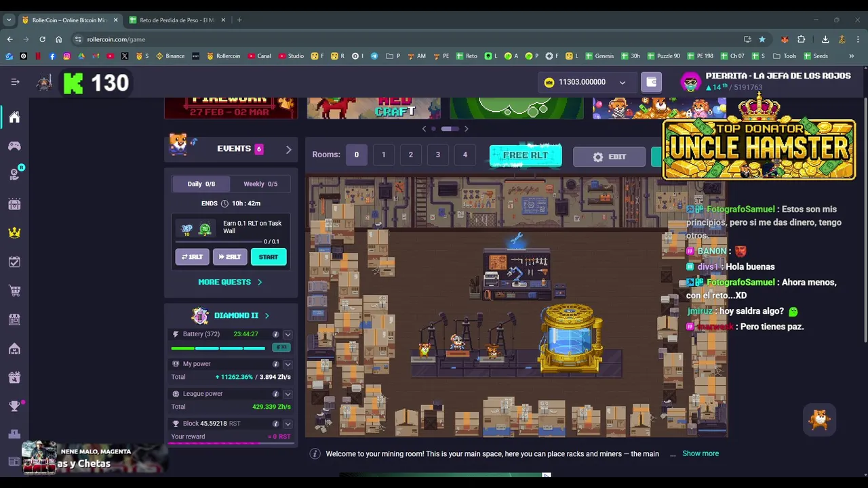This screenshot has width=868, height=488.
Task: Select room 1 tab
Action: [384, 155]
